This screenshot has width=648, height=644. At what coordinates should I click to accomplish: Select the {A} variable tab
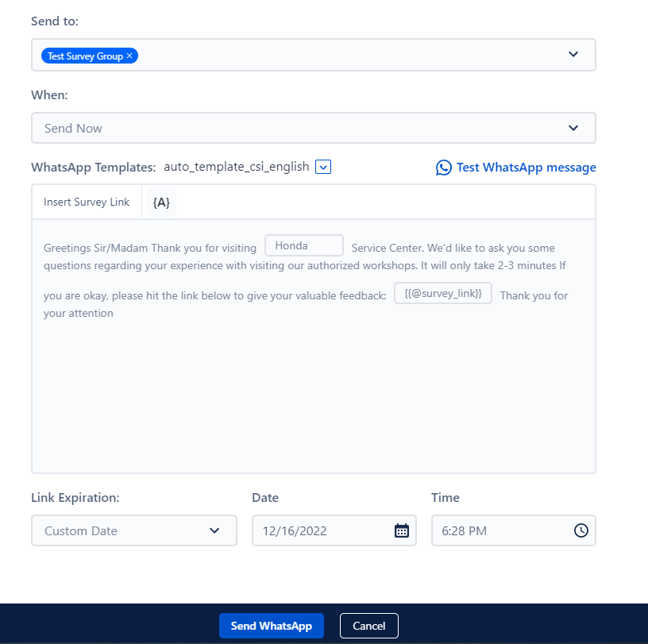160,202
